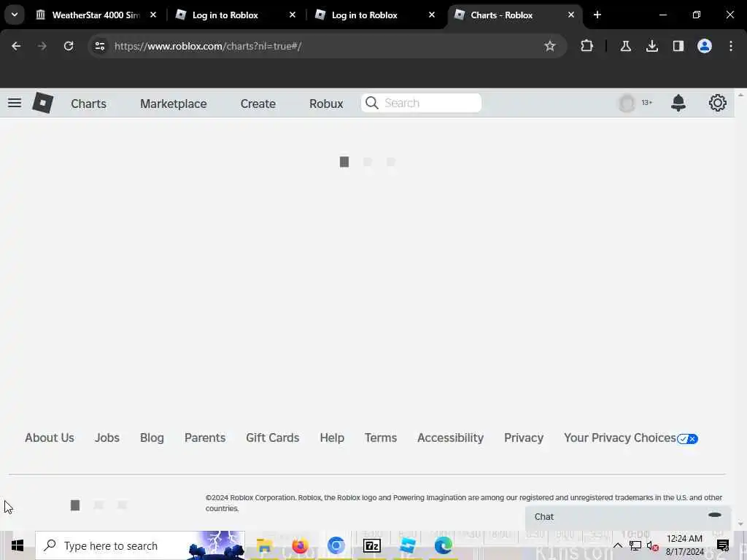This screenshot has width=747, height=560.
Task: Open the Jobs footer link
Action: [x=107, y=437]
